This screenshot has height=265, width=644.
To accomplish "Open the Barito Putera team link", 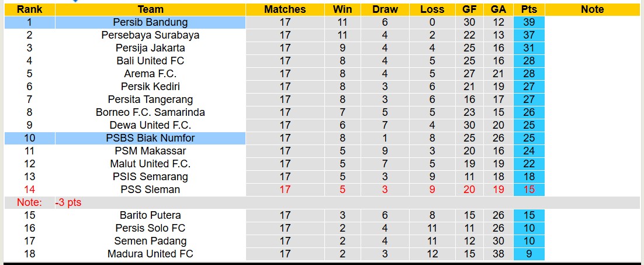I will [x=150, y=215].
